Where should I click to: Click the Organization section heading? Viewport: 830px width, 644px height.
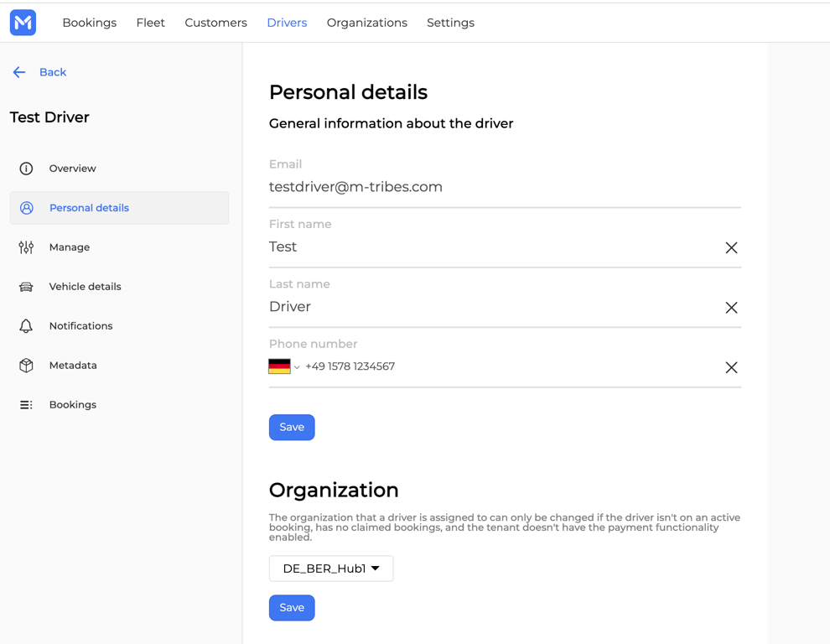pos(334,490)
